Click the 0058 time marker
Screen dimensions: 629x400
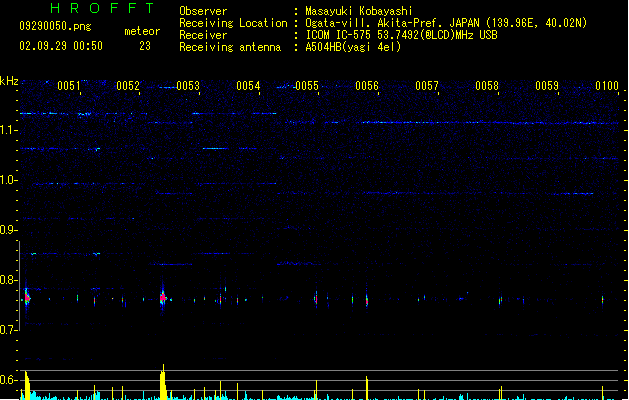click(x=487, y=86)
